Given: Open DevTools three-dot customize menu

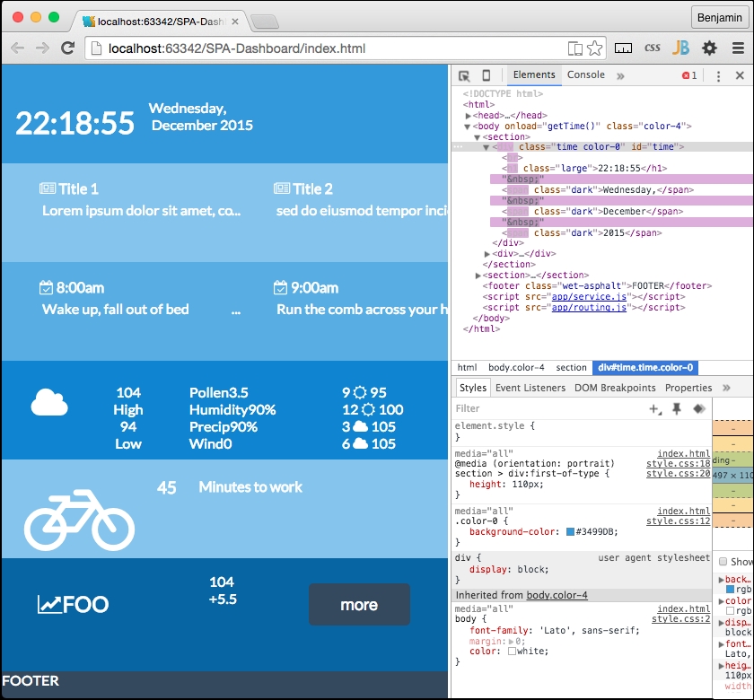Looking at the screenshot, I should 718,76.
